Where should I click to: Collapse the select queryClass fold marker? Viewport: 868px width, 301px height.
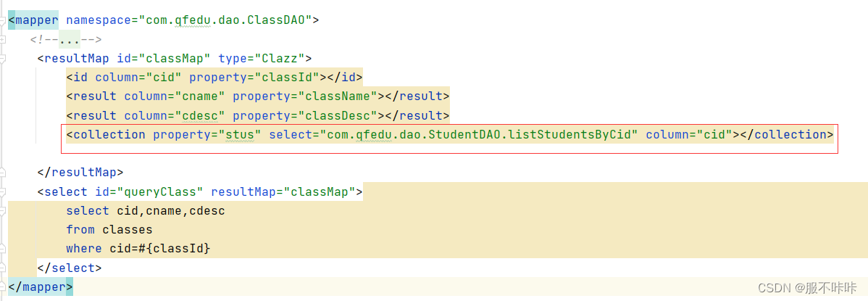click(x=3, y=192)
